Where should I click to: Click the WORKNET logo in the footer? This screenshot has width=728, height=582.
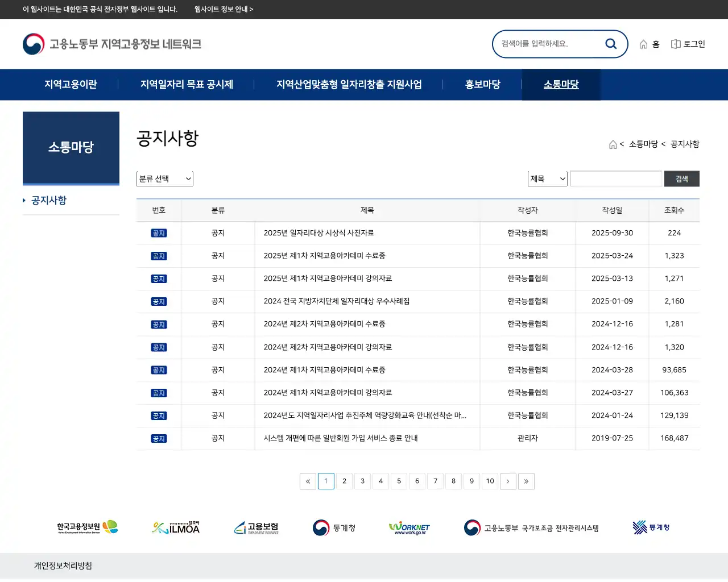coord(408,527)
